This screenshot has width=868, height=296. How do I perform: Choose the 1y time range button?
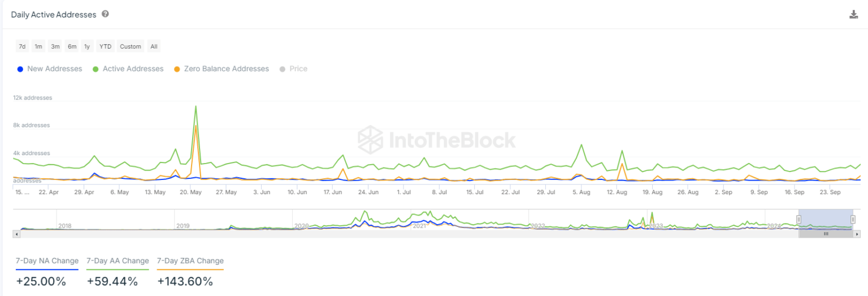[x=87, y=46]
